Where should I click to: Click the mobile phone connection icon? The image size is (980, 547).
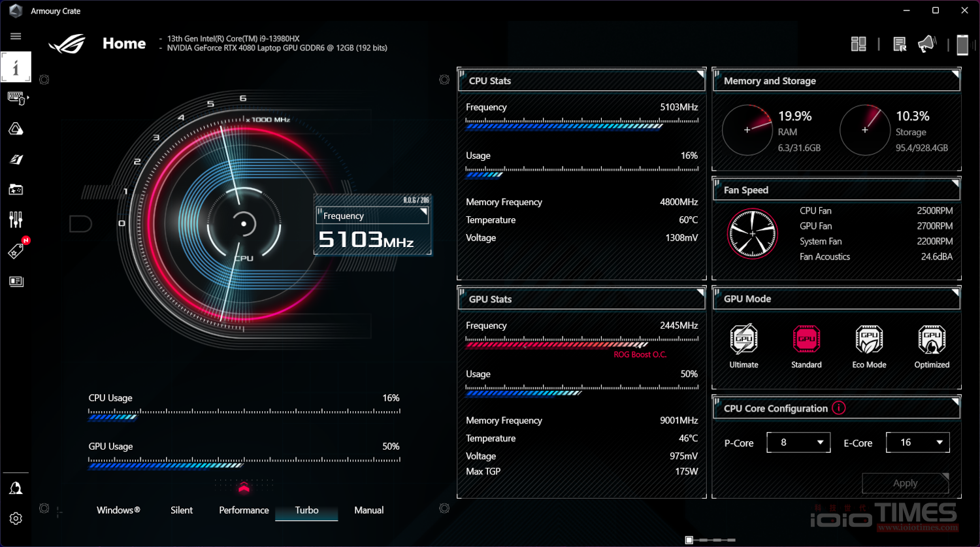[x=962, y=44]
